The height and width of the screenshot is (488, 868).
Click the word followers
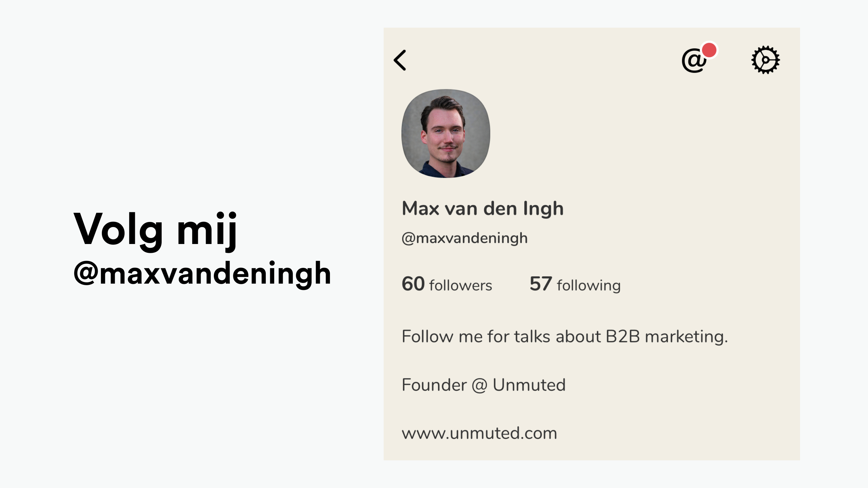461,285
